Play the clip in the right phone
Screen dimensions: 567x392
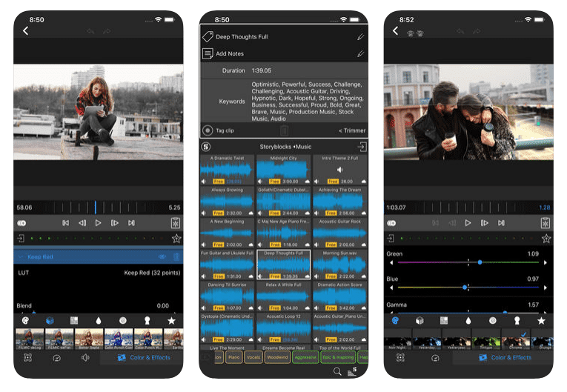(x=468, y=223)
